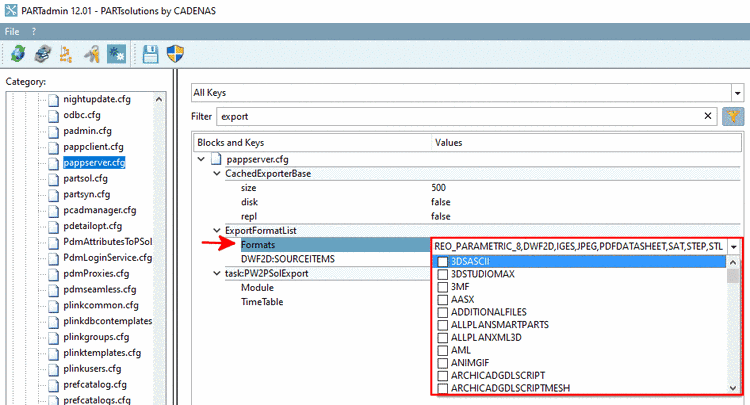Open the Formats value dropdown arrow
Viewport: 750px width, 405px height.
click(733, 247)
